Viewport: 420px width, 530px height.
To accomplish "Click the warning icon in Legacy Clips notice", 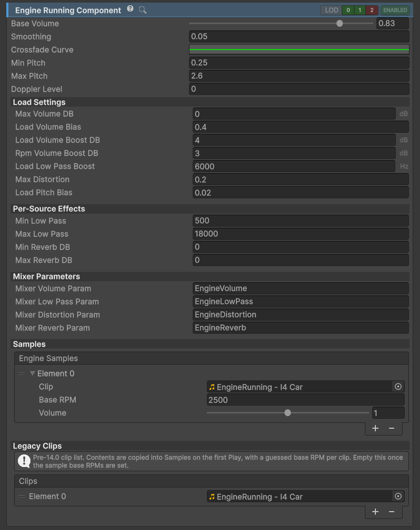I will pyautogui.click(x=24, y=461).
